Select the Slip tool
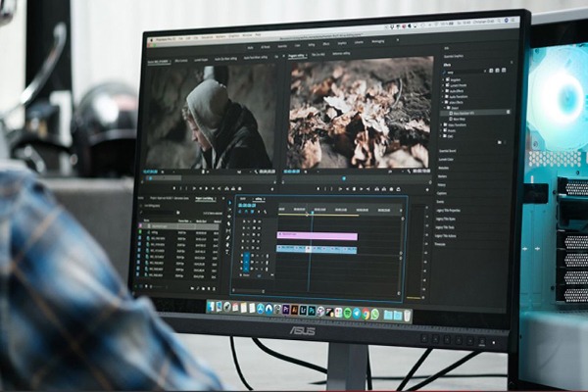The image size is (588, 392). 228,230
